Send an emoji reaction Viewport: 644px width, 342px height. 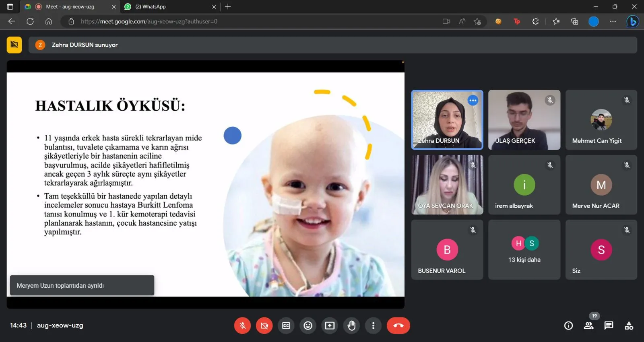[308, 326]
